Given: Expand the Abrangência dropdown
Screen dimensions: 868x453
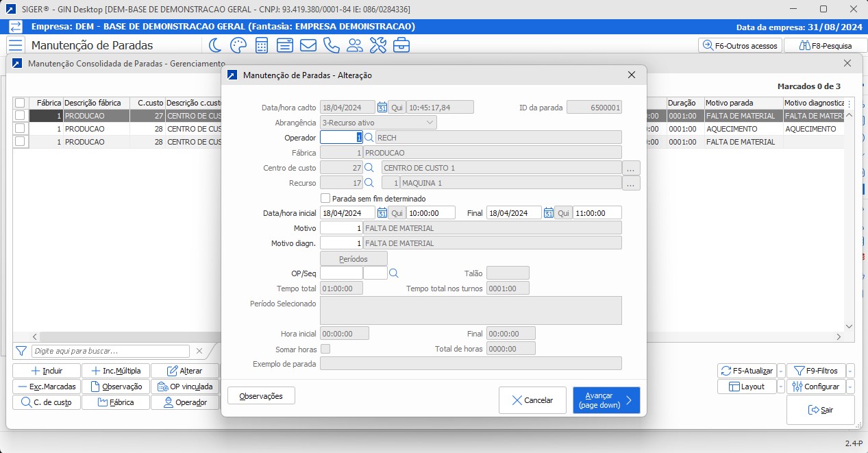Looking at the screenshot, I should click(430, 123).
